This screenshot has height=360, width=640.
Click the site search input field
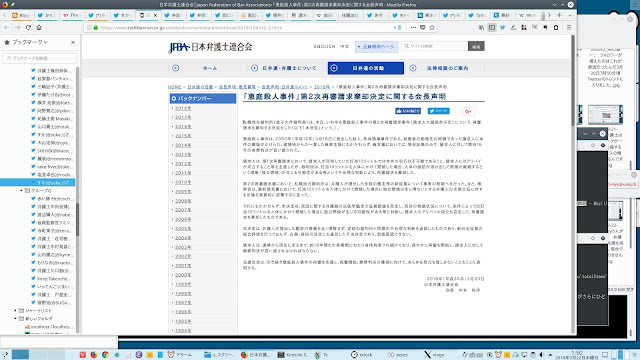click(435, 46)
